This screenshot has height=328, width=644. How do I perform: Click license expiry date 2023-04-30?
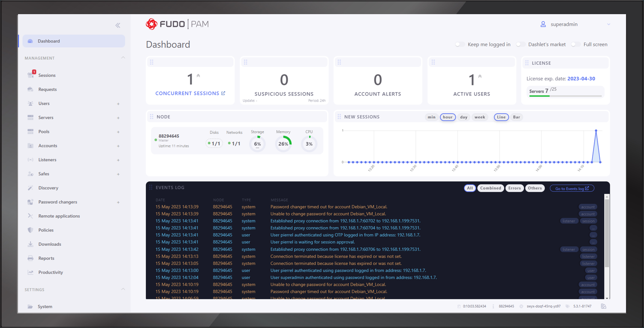[x=581, y=79]
